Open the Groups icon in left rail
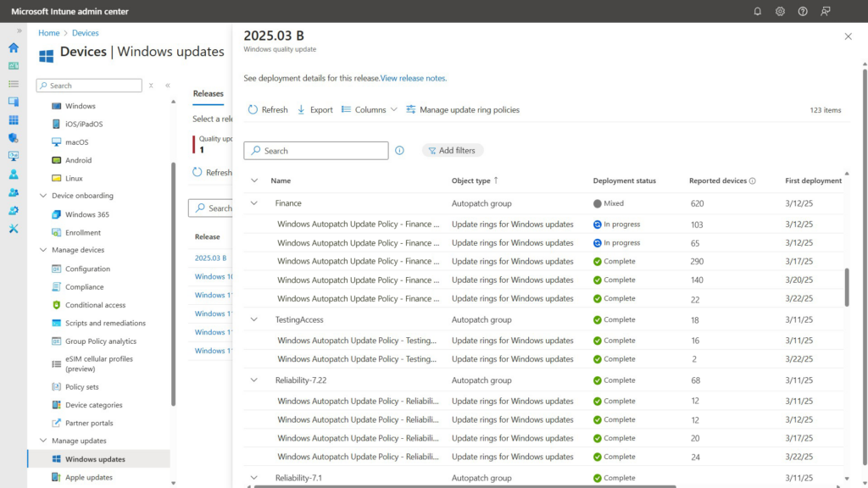 (x=14, y=192)
